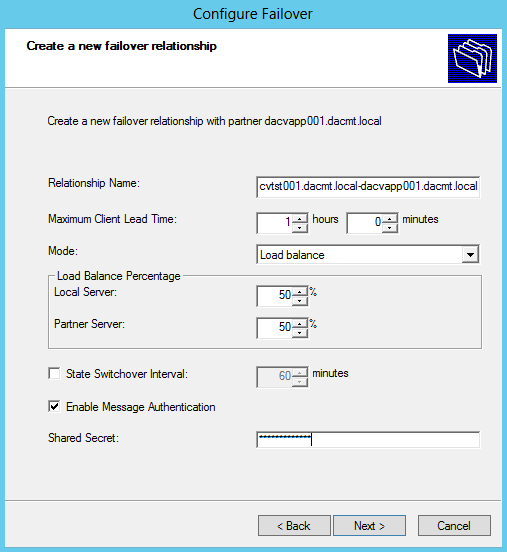
Task: Lower the Partner Server percentage
Action: [300, 333]
